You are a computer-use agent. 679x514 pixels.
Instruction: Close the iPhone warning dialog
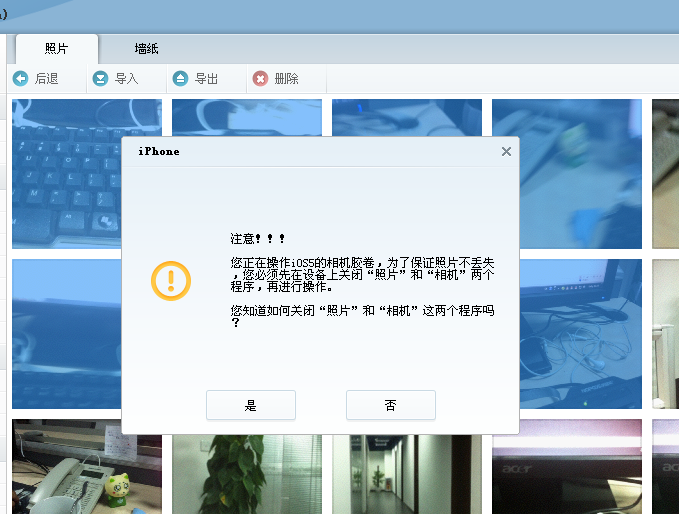[x=506, y=151]
